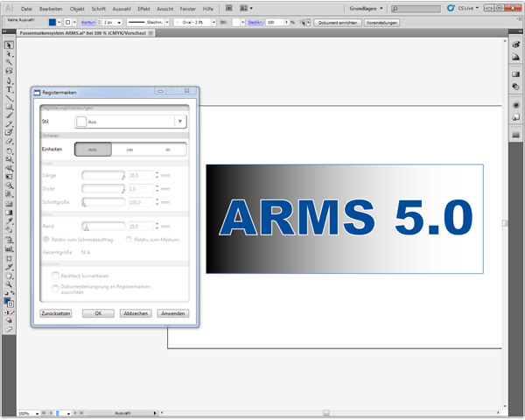
Task: Click the blue fill color swatch in control bar
Action: pos(52,23)
